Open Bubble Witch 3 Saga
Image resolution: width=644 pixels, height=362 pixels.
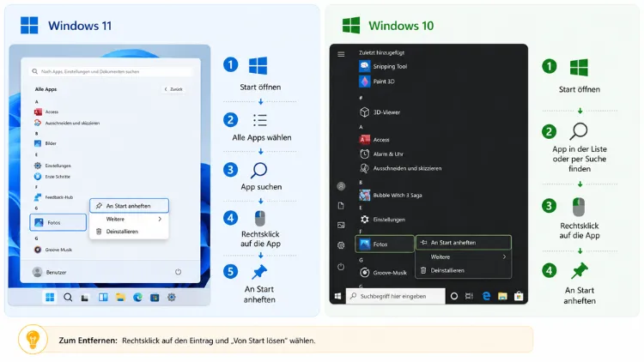[x=391, y=195]
